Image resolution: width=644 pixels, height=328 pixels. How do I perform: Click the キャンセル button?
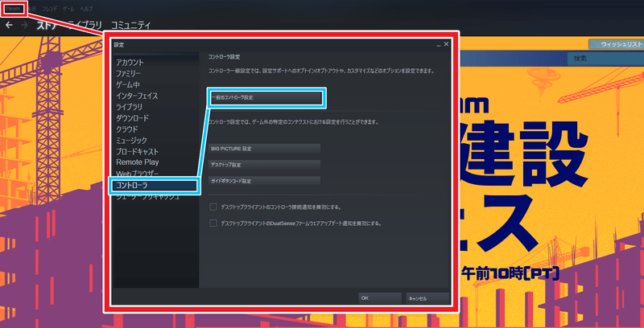coord(427,298)
